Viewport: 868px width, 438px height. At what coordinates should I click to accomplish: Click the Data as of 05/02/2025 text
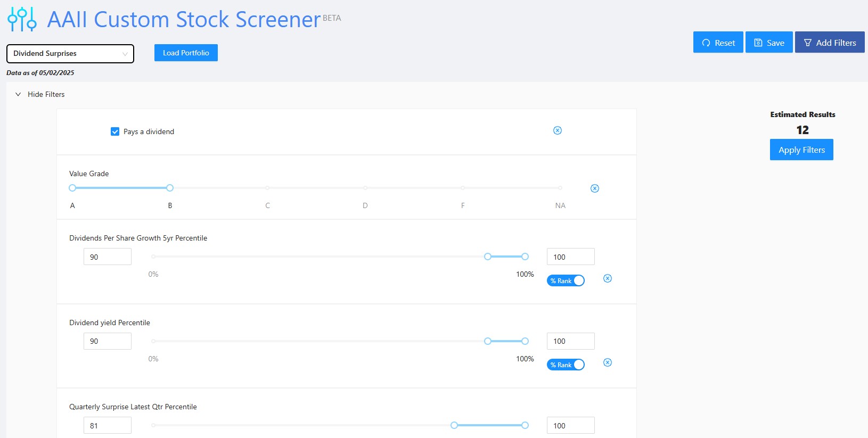(x=40, y=73)
